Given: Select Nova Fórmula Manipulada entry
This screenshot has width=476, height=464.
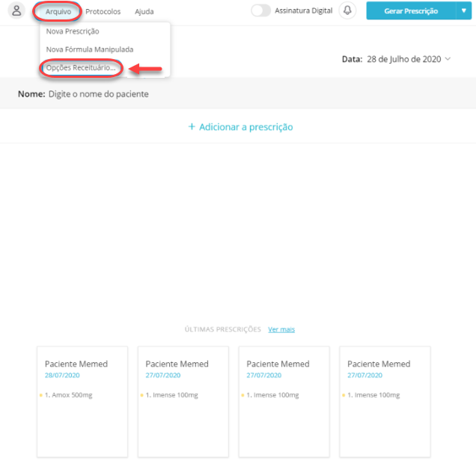Looking at the screenshot, I should point(90,49).
